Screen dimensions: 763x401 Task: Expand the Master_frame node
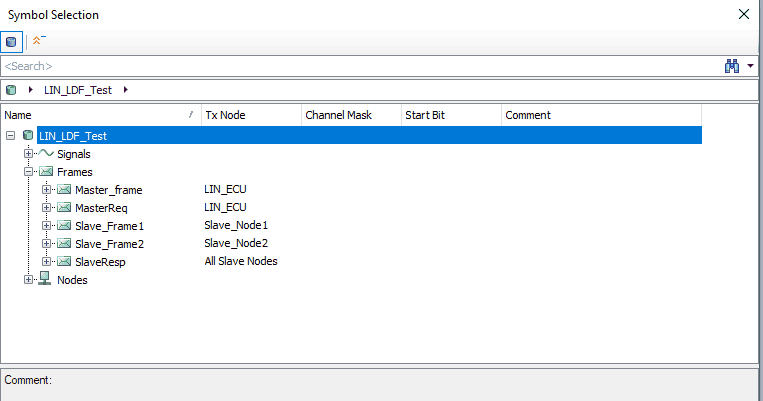(46, 189)
